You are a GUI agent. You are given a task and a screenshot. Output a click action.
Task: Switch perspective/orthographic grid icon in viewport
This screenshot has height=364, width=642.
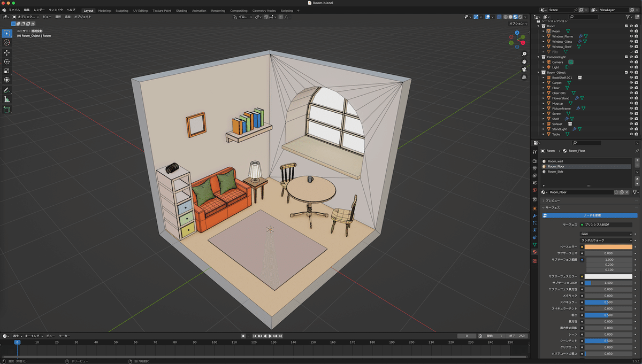coord(524,76)
